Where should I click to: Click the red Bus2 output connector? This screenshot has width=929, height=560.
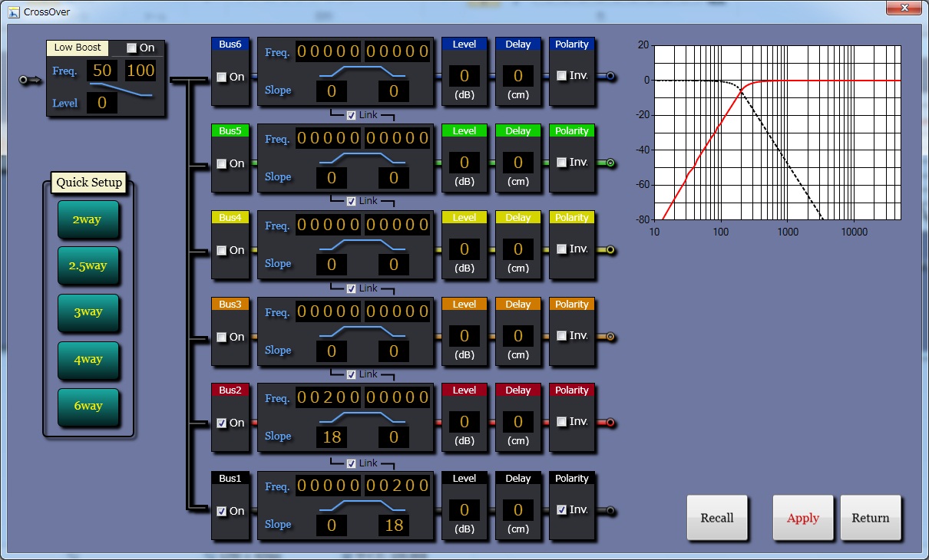click(x=610, y=423)
